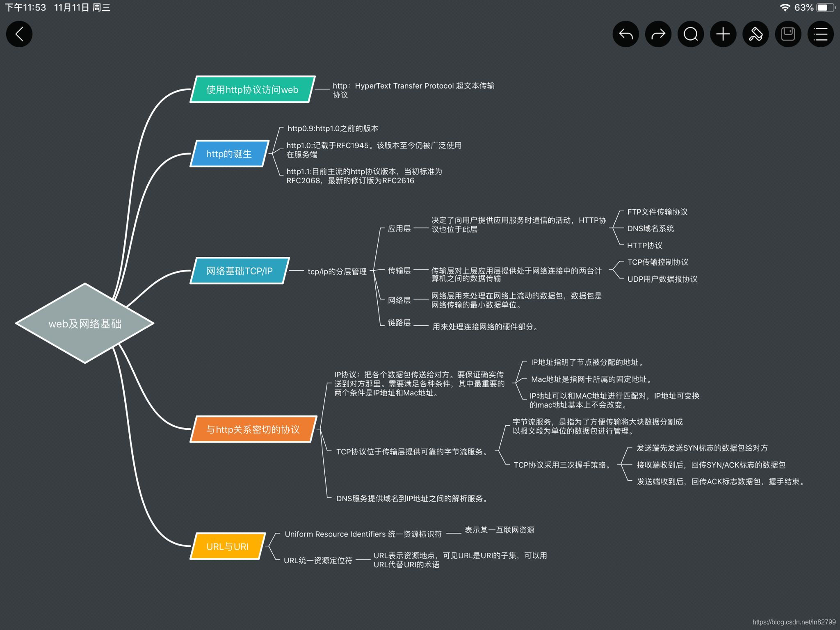The height and width of the screenshot is (630, 840).
Task: Select the URL与URI node
Action: tap(228, 546)
